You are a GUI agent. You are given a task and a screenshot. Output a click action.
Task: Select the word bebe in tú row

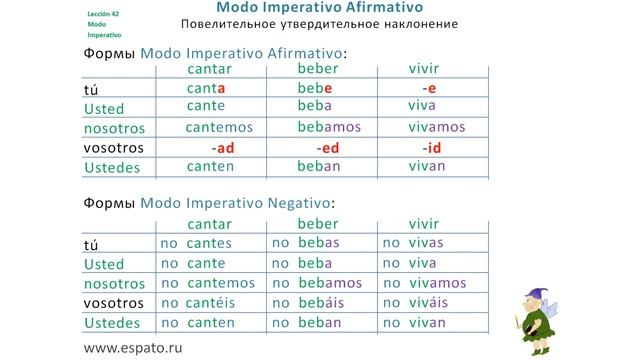[x=315, y=88]
